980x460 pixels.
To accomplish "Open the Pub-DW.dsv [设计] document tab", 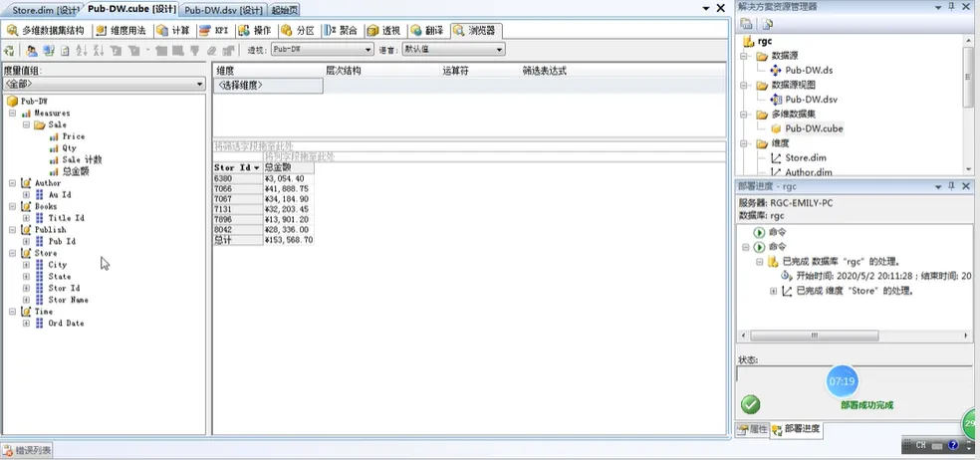I will point(224,10).
